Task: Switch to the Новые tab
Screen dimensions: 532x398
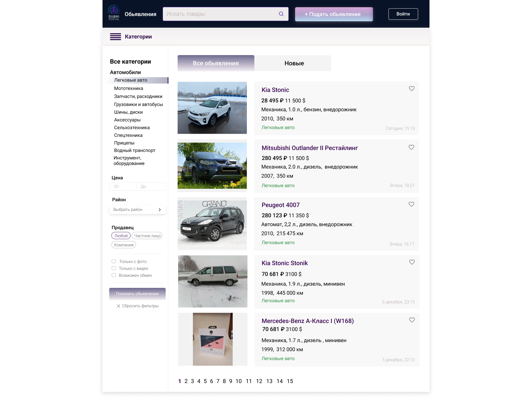Action: 293,63
